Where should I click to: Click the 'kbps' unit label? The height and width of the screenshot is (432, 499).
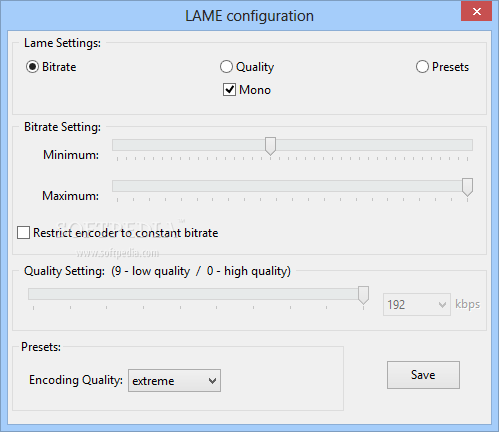(x=468, y=304)
